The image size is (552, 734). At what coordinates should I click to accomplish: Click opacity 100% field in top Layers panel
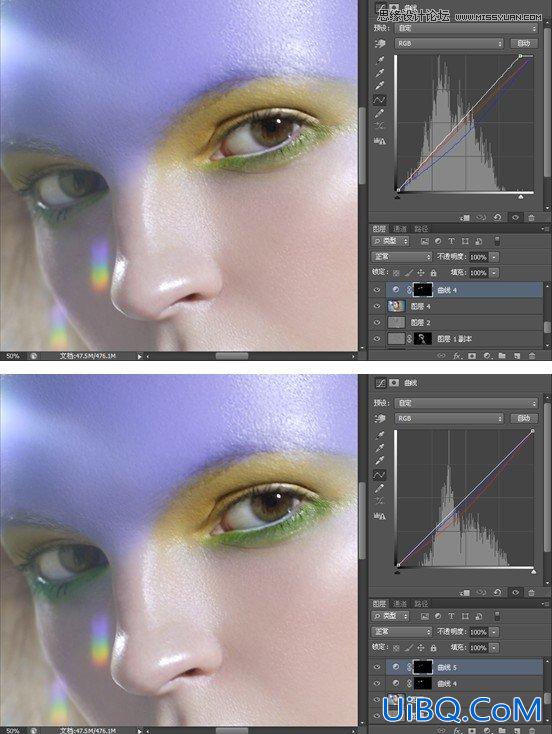click(478, 257)
